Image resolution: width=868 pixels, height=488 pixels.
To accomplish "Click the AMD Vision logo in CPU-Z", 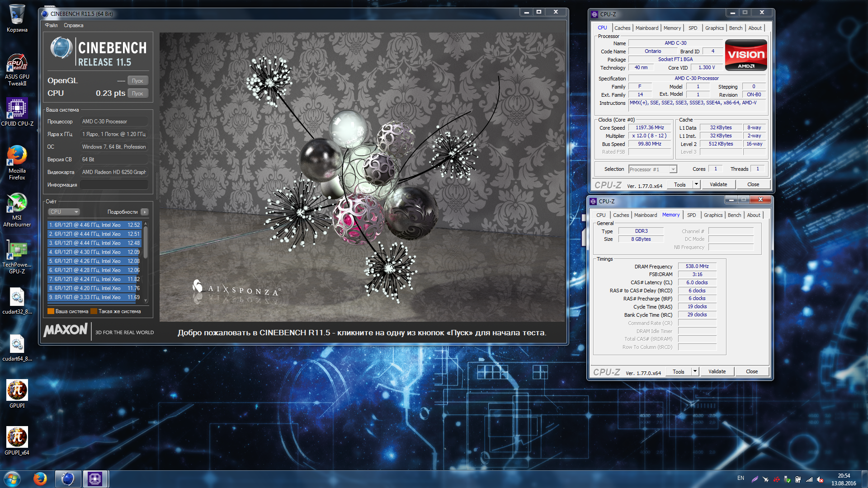I will (746, 55).
